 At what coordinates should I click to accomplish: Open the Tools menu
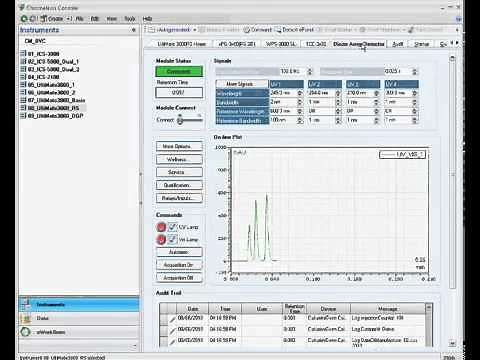(x=130, y=19)
